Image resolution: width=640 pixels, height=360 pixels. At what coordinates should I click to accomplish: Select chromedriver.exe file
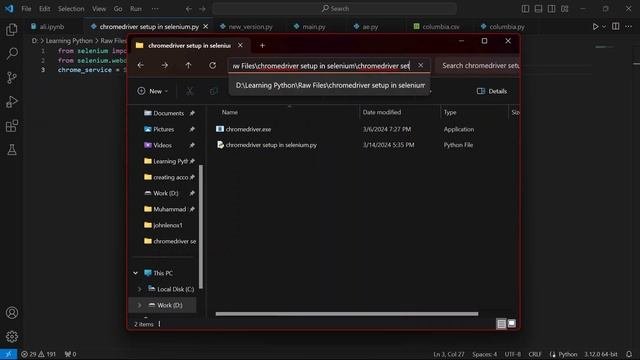coord(248,129)
